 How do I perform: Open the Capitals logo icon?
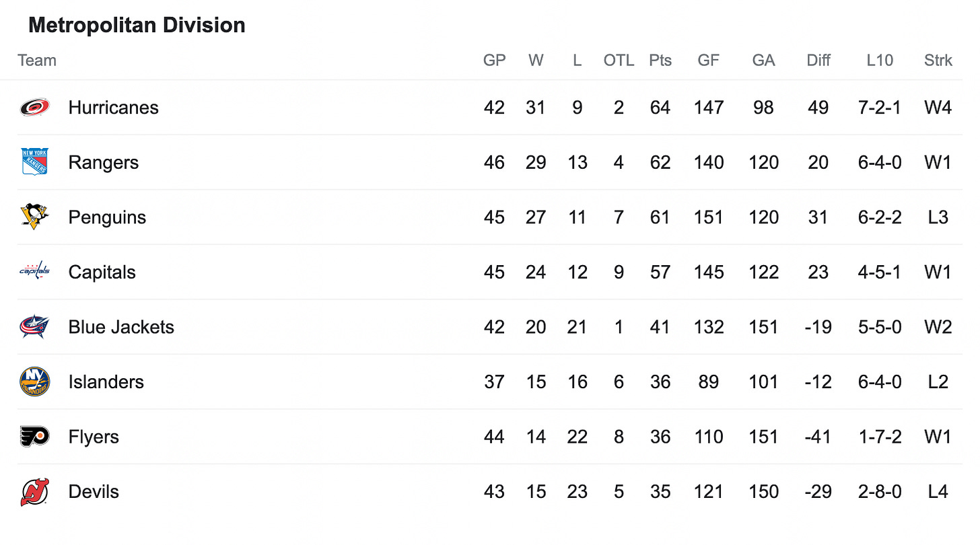(x=34, y=272)
